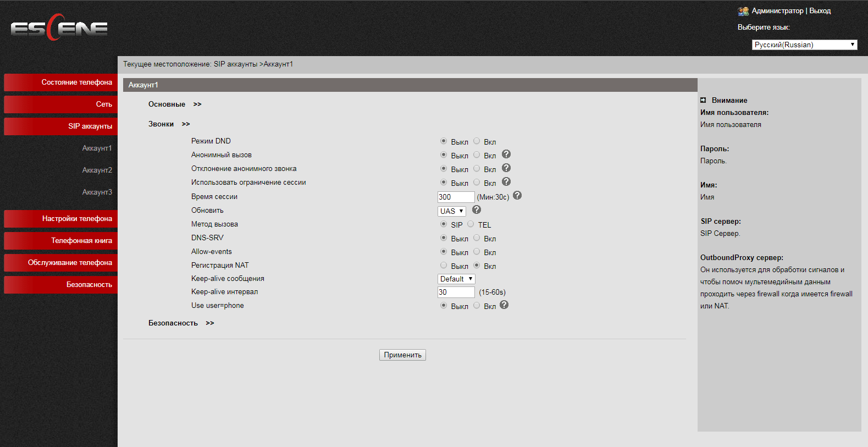Set Режим DND to Вкл

[477, 141]
